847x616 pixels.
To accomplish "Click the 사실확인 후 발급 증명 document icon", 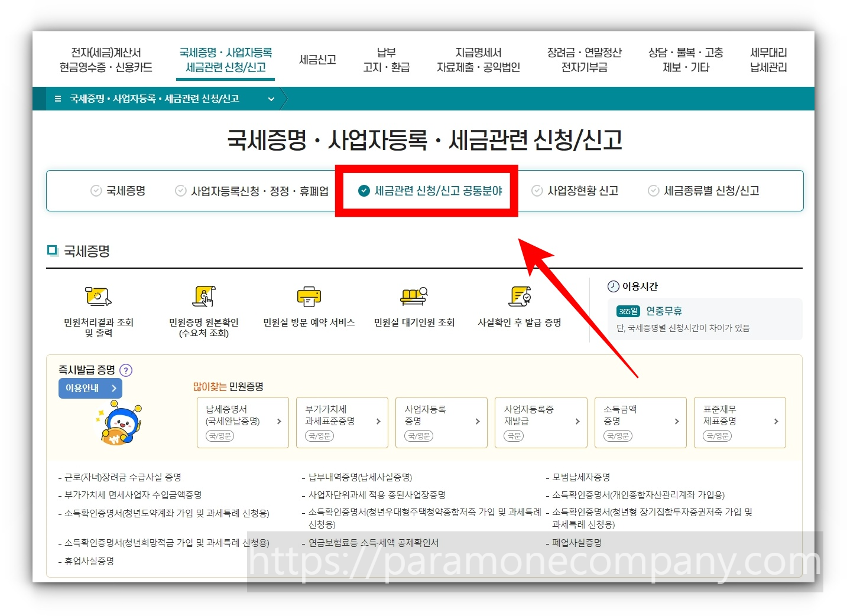I will coord(520,296).
